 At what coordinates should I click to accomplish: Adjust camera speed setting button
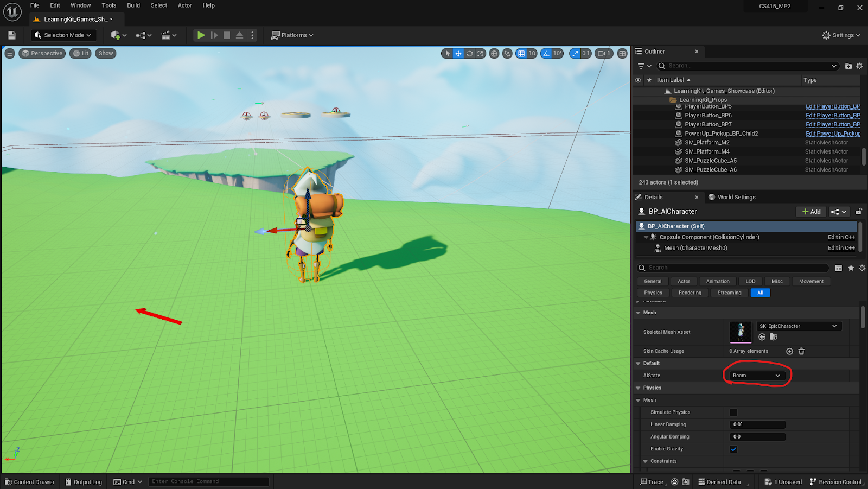604,53
